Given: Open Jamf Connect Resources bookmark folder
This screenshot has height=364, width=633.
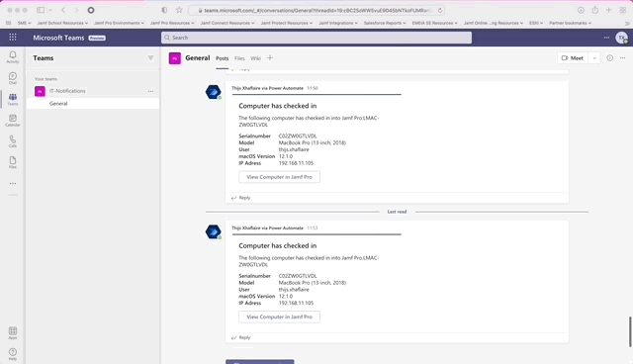Looking at the screenshot, I should click(x=227, y=23).
